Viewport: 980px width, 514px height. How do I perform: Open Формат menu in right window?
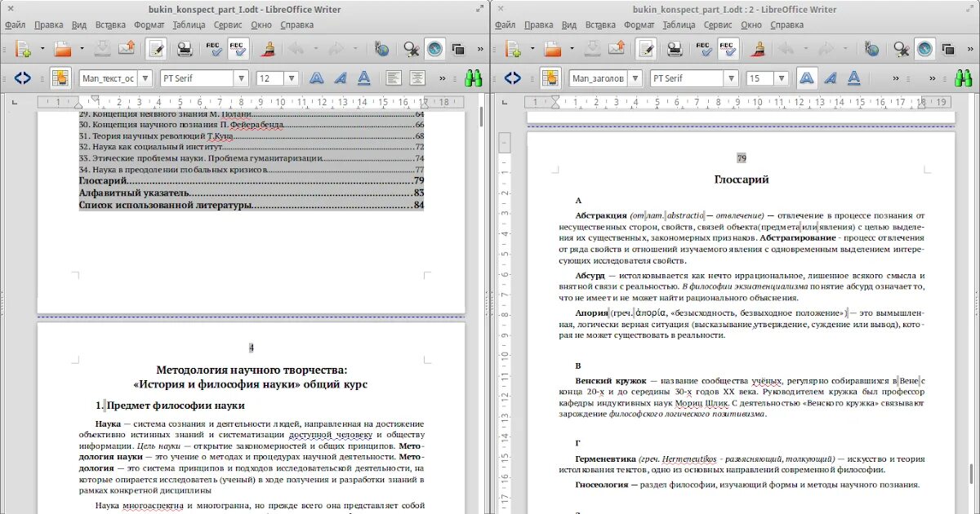click(639, 24)
